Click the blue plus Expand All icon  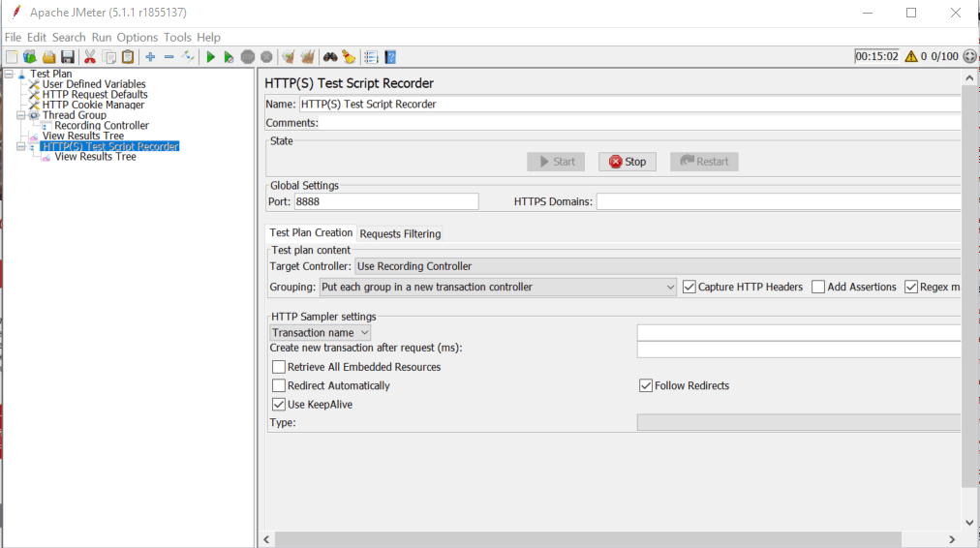150,57
